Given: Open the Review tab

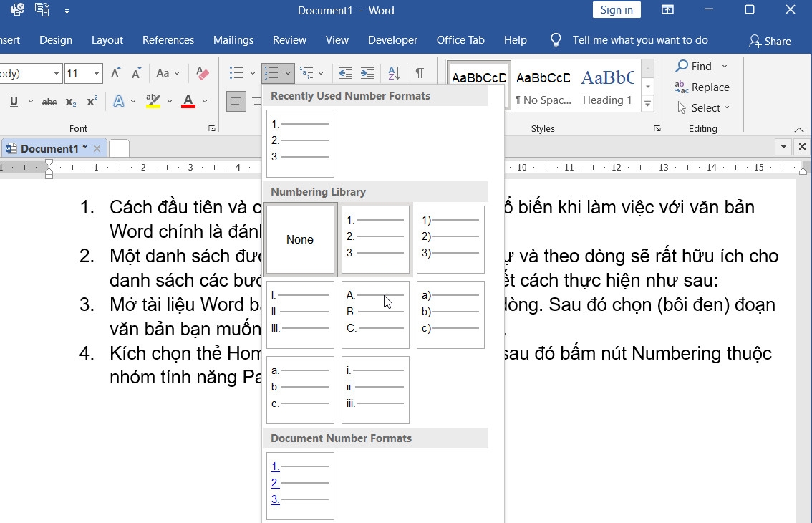Looking at the screenshot, I should (289, 40).
